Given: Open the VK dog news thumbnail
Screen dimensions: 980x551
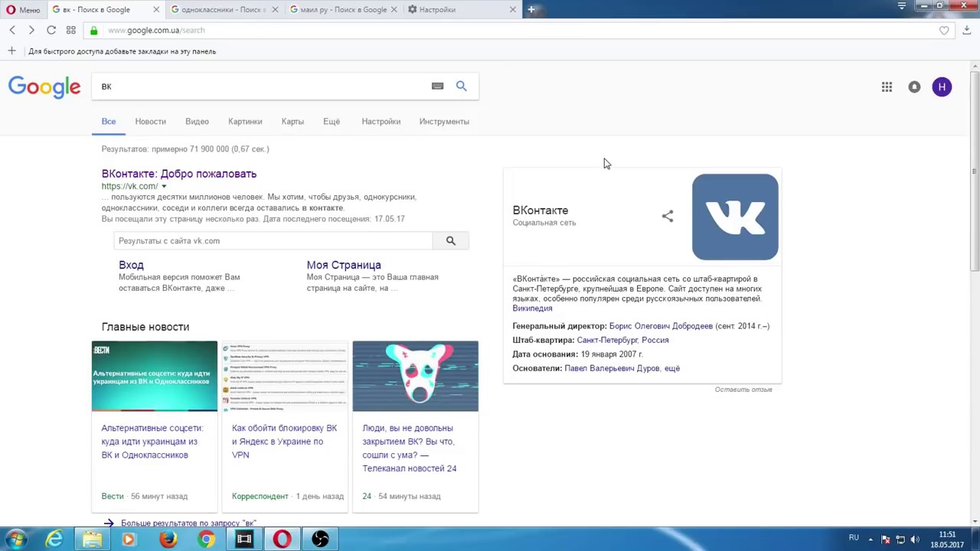Looking at the screenshot, I should point(415,377).
